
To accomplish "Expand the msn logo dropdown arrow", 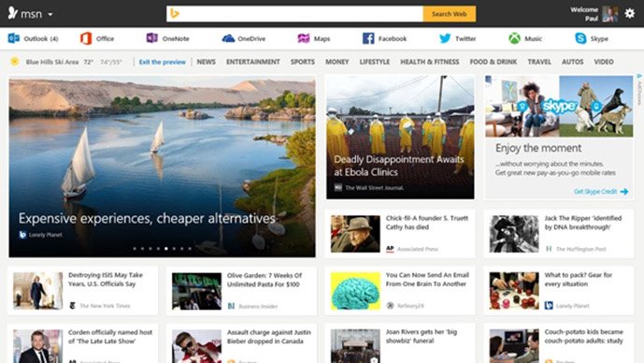I will (50, 14).
